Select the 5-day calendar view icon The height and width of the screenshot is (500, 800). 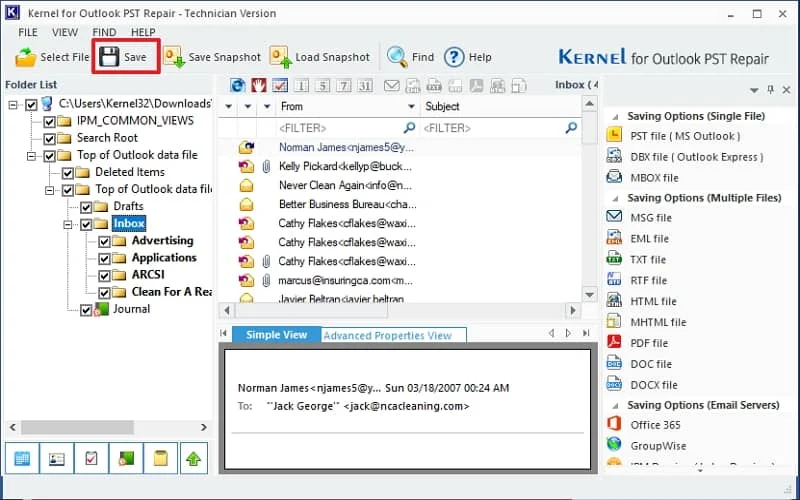322,85
